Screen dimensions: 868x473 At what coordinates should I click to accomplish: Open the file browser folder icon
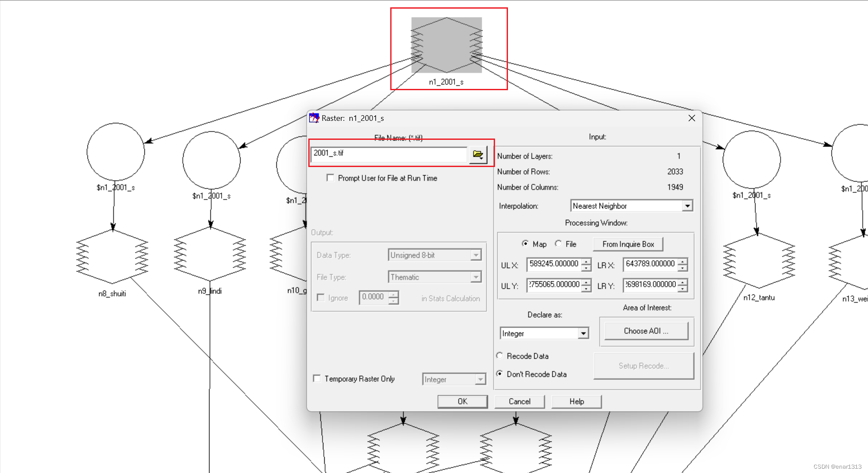point(479,155)
